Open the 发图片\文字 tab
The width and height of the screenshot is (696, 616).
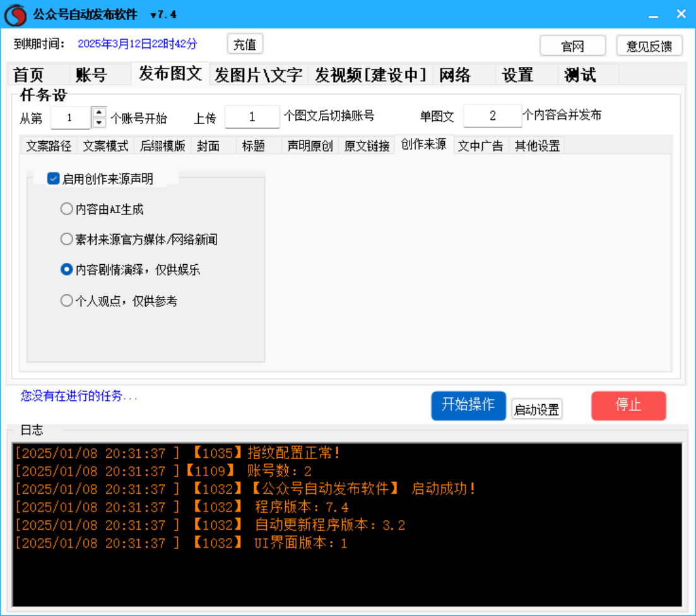pos(259,74)
